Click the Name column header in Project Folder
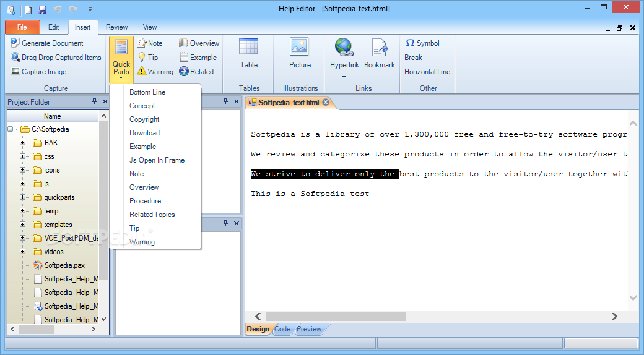 [53, 116]
